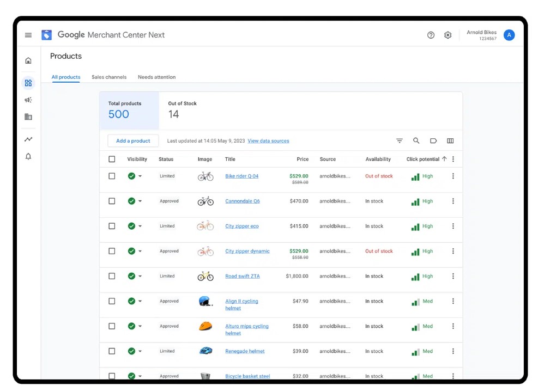Open the marketing megaphone sidebar icon
This screenshot has height=392, width=538.
28,100
